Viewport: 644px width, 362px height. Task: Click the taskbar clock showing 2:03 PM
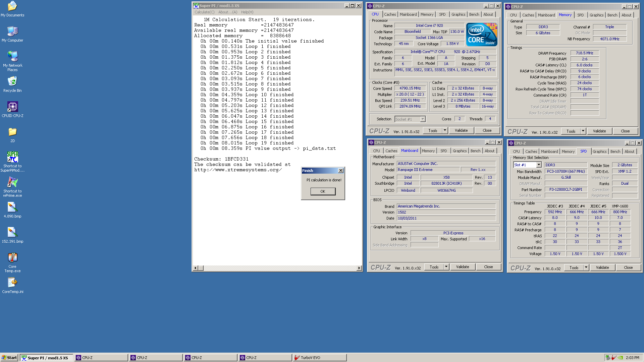pyautogui.click(x=633, y=358)
